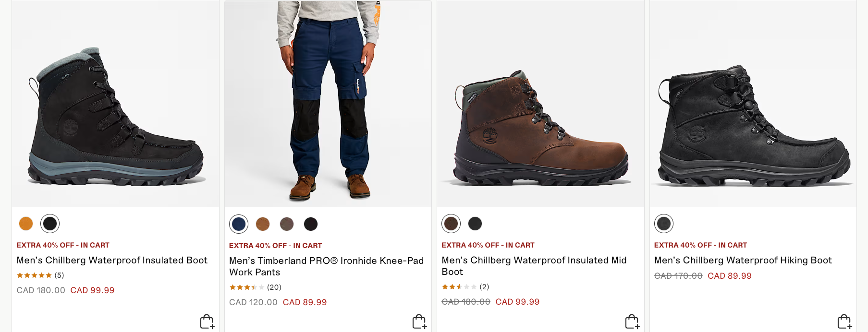The width and height of the screenshot is (868, 332).
Task: Select brown swatch for Chillberg Mid Boot
Action: point(451,224)
